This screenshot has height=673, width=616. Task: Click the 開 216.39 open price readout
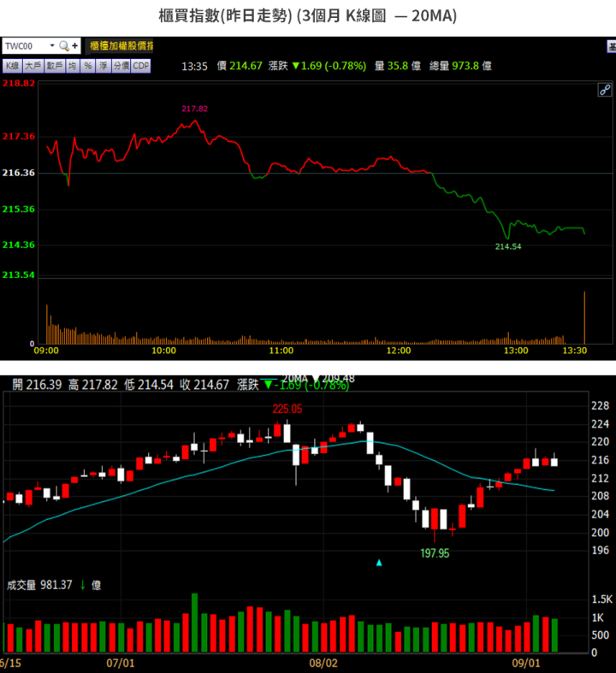pos(37,385)
